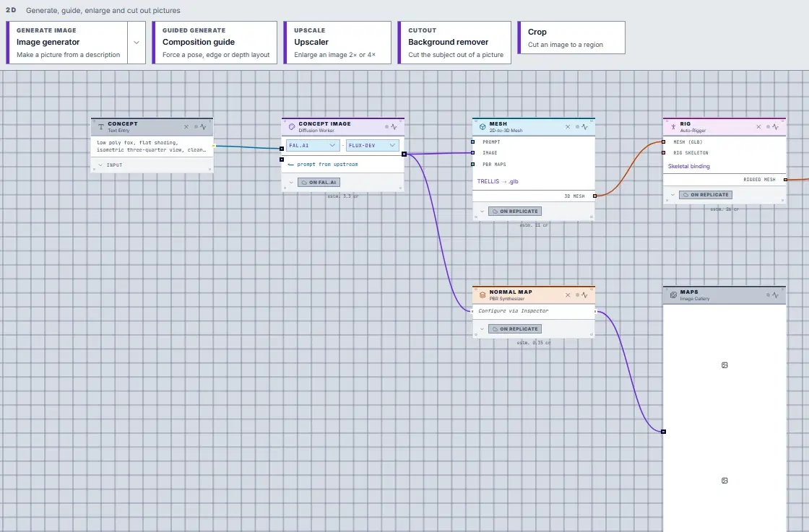Toggle the status dot on the Normal Map node
The width and height of the screenshot is (809, 532).
click(x=577, y=295)
